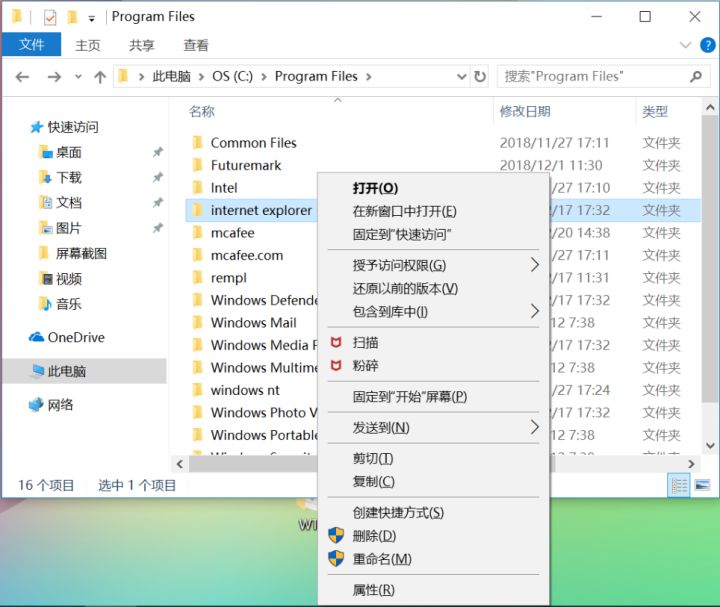
Task: Switch to large icons view layout
Action: (703, 485)
